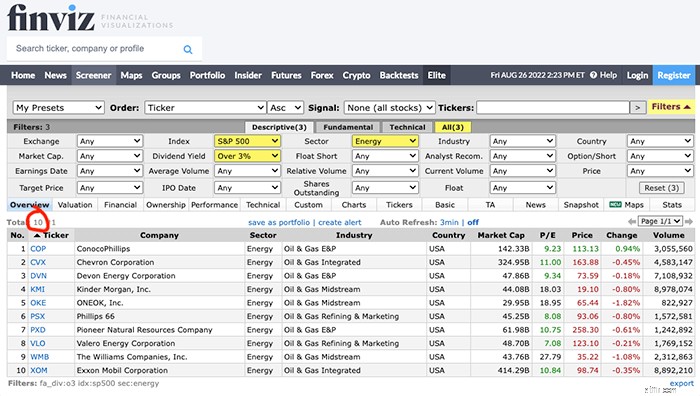Switch to the Descriptive(3) filter tab
This screenshot has height=396, width=700.
[x=279, y=127]
